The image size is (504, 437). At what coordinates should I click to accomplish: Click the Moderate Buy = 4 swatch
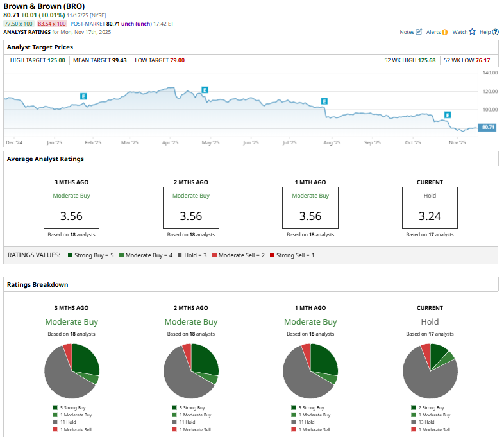(x=121, y=255)
